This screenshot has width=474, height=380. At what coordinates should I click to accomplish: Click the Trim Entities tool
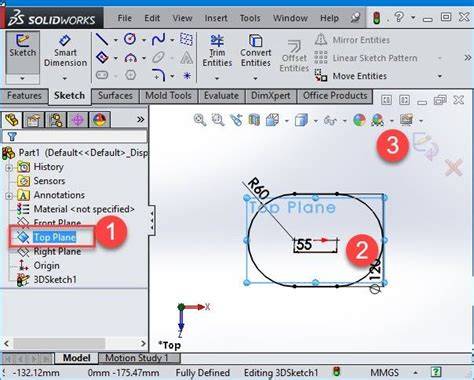click(217, 51)
